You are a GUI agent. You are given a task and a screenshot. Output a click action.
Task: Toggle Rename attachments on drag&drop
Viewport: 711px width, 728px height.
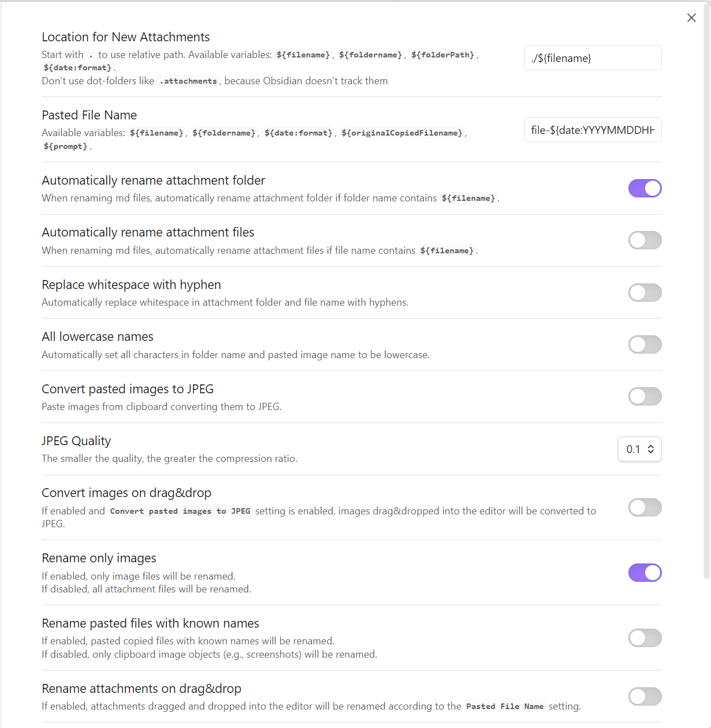(x=645, y=697)
